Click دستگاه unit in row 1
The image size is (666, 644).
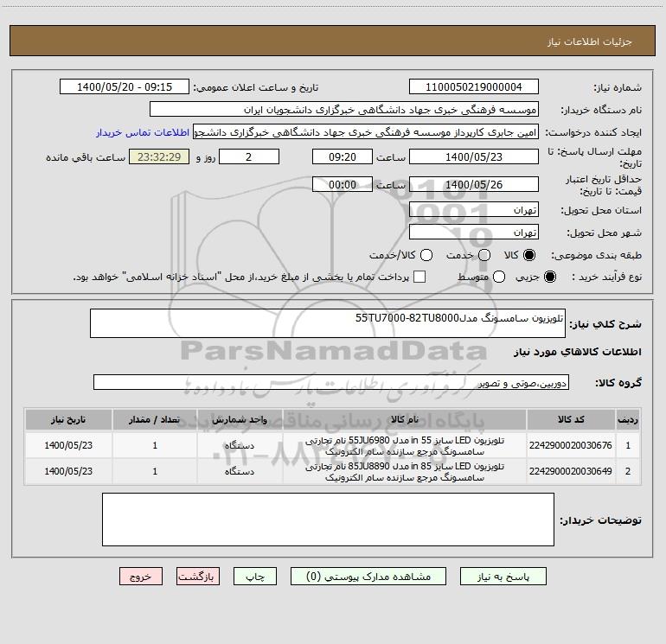pos(240,446)
